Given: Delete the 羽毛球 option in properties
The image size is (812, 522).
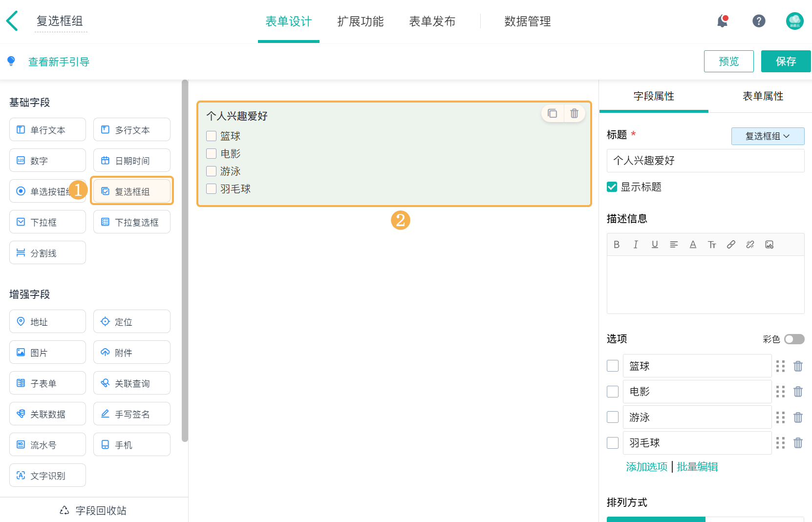Looking at the screenshot, I should [x=798, y=443].
